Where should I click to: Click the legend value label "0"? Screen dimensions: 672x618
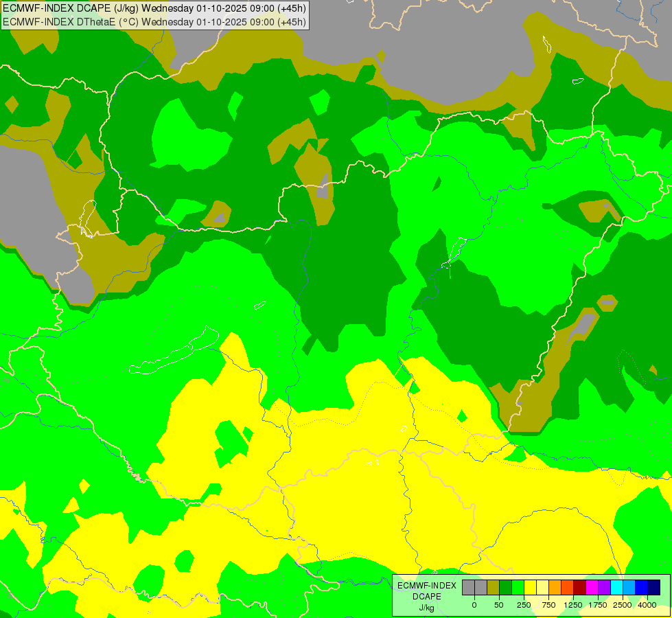coord(474,605)
